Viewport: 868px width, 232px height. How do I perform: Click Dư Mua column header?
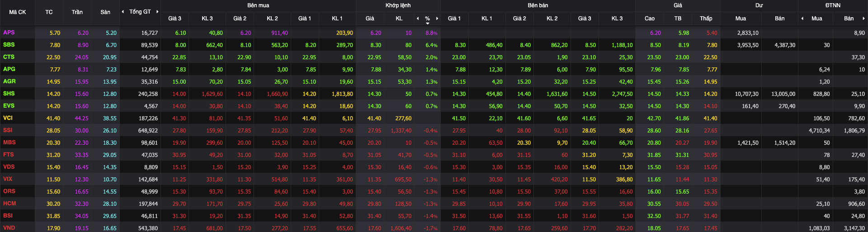pyautogui.click(x=741, y=19)
